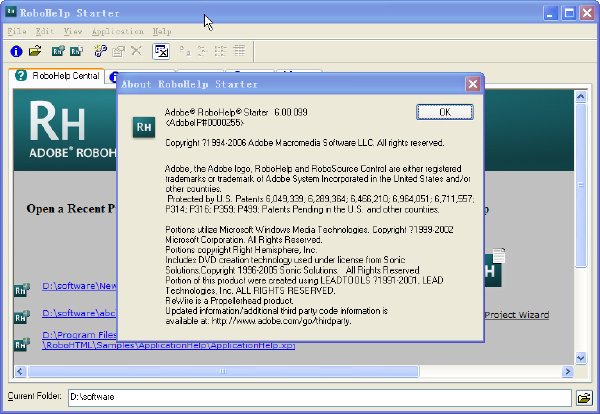Open the File menu
Screen dimensions: 600x414
(x=17, y=31)
